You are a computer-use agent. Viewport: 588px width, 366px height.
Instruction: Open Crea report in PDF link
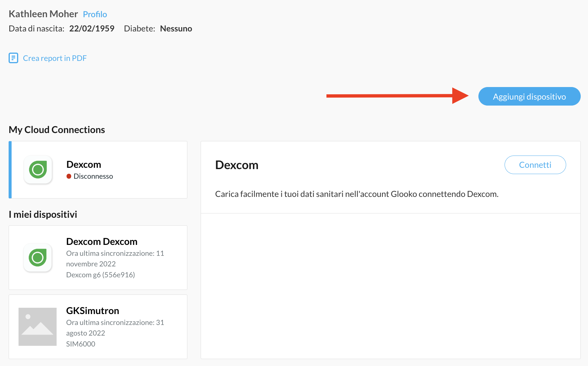55,58
